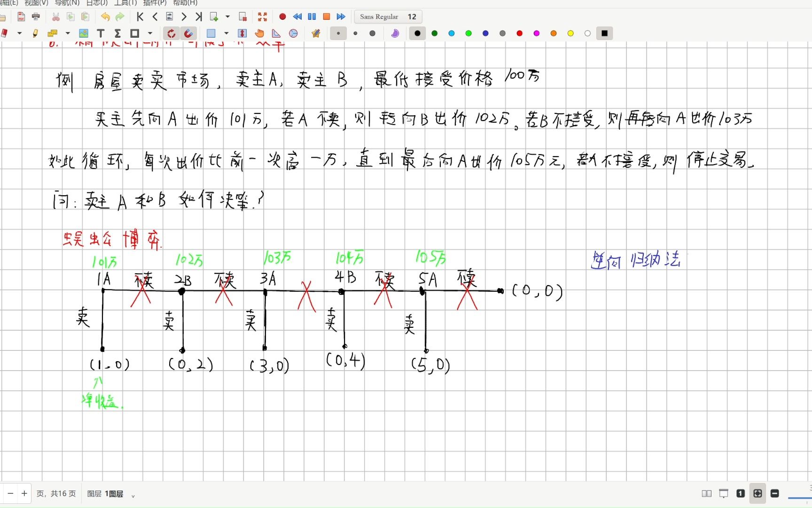Select the Hand tool for panning

(259, 33)
